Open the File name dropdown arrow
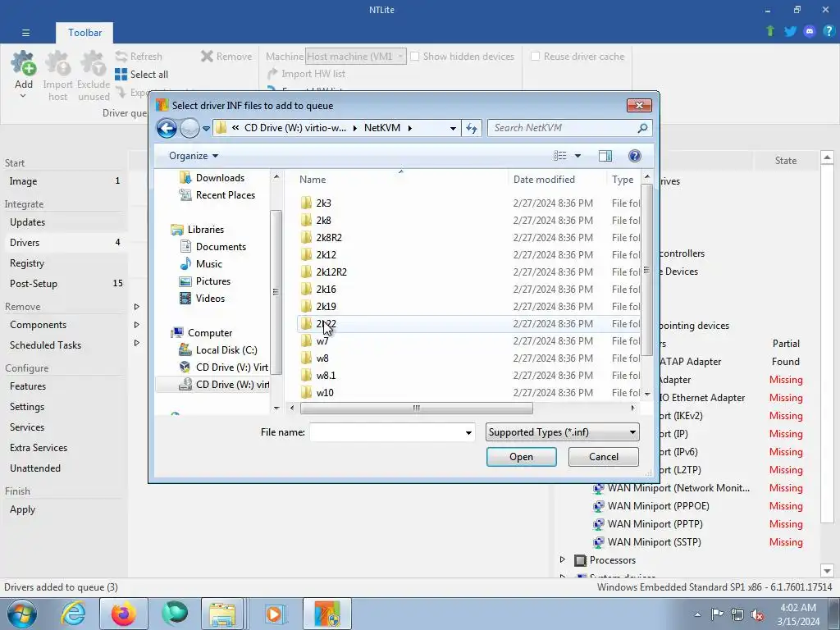Image resolution: width=840 pixels, height=630 pixels. [468, 432]
